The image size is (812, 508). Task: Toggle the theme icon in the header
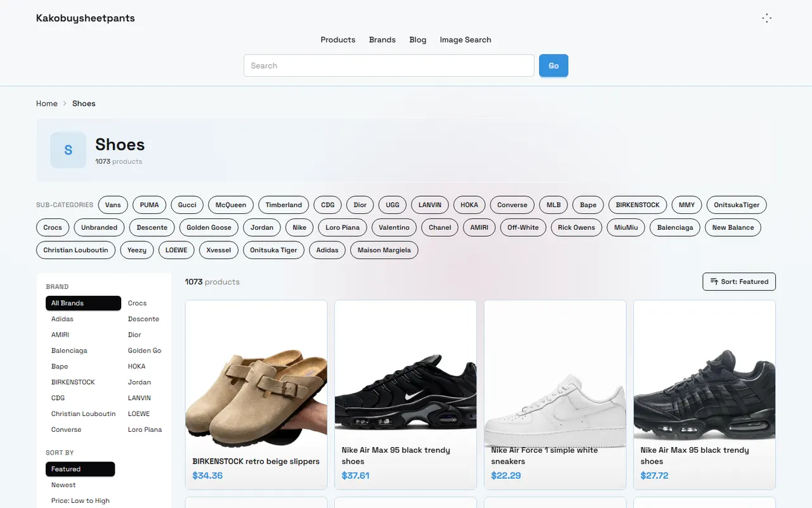766,18
